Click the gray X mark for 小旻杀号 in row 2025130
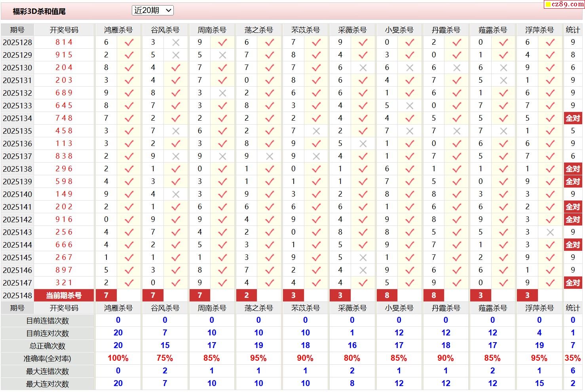This screenshot has width=585, height=392. coord(410,68)
